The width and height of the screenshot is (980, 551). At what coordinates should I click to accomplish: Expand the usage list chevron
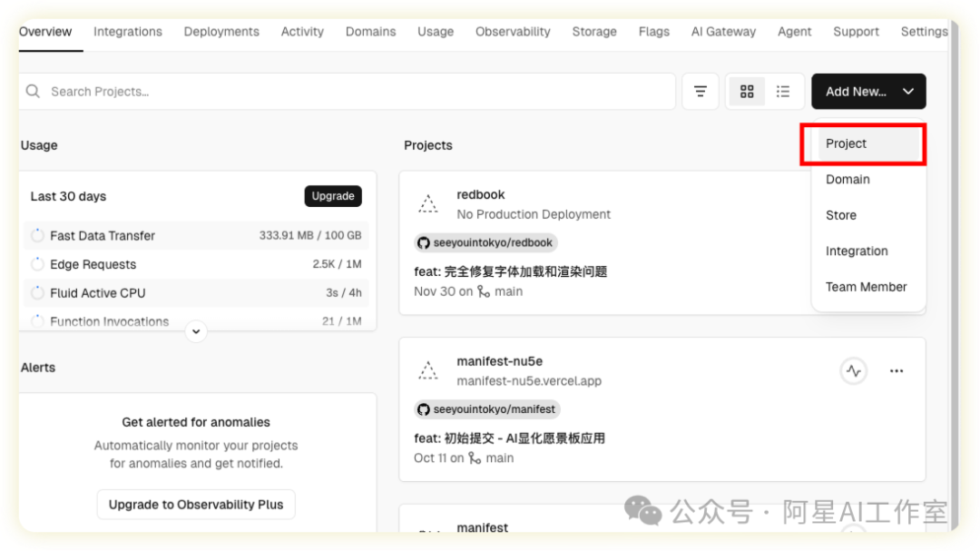coord(196,331)
